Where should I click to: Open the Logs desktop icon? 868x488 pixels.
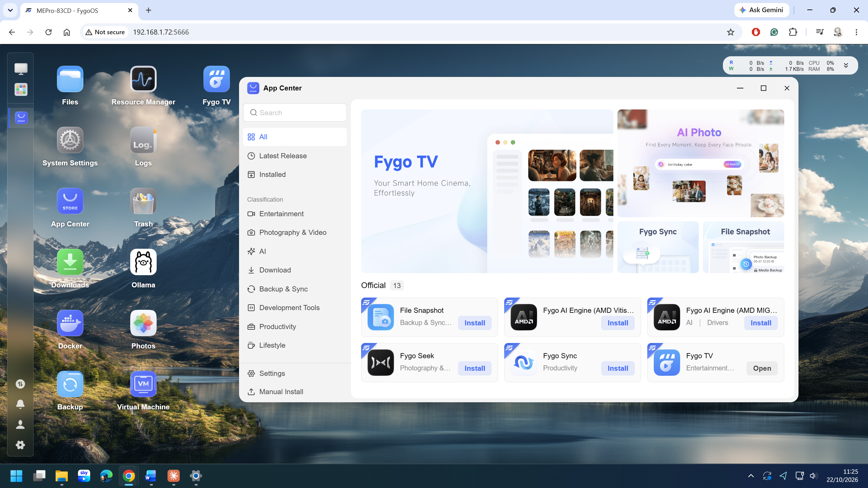point(143,140)
